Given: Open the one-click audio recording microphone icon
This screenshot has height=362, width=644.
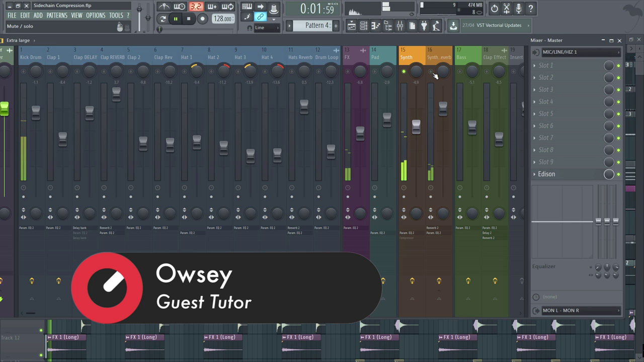Looking at the screenshot, I should coord(518,9).
